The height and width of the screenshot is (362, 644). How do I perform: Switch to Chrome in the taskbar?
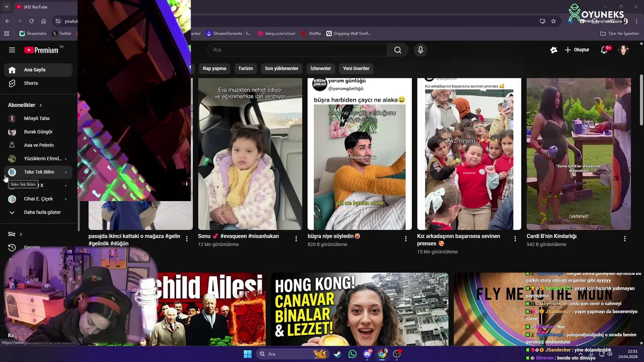[x=382, y=354]
